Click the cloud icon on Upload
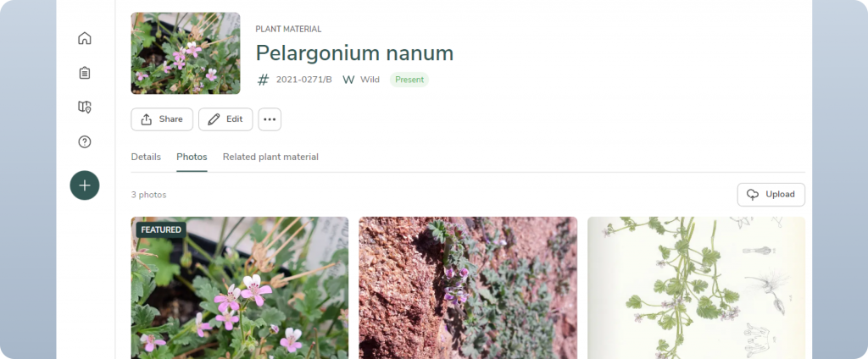868x359 pixels. pos(753,195)
